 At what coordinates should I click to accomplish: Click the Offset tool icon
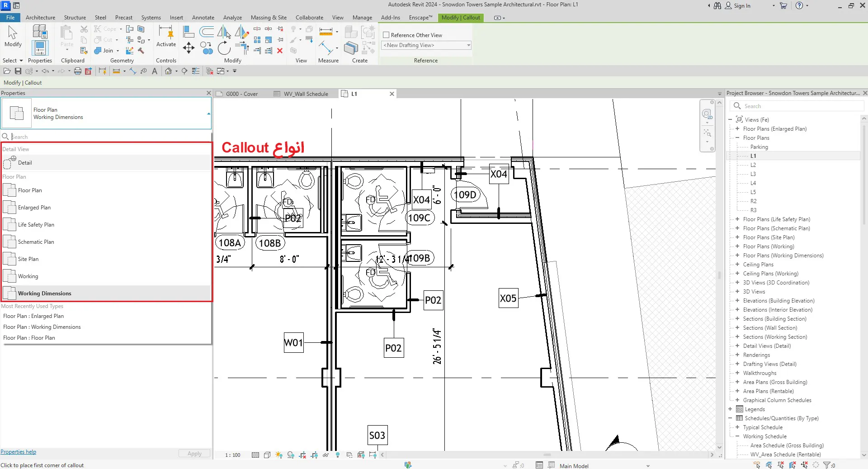207,32
